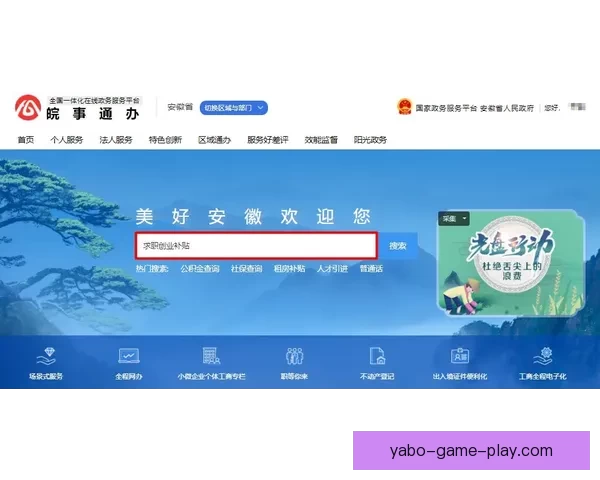Go to 首页 tab
The image size is (600, 480).
[26, 140]
